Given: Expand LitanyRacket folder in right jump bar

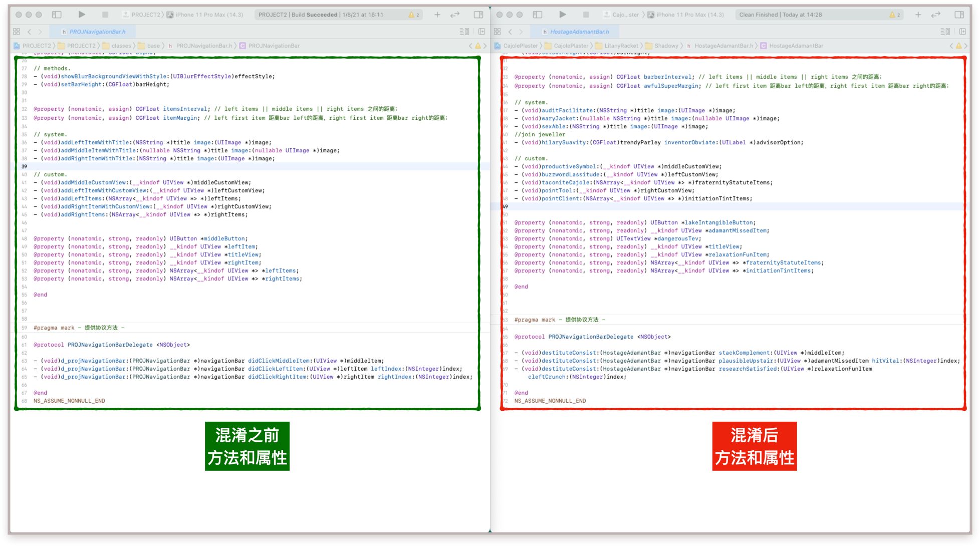Looking at the screenshot, I should pos(621,46).
